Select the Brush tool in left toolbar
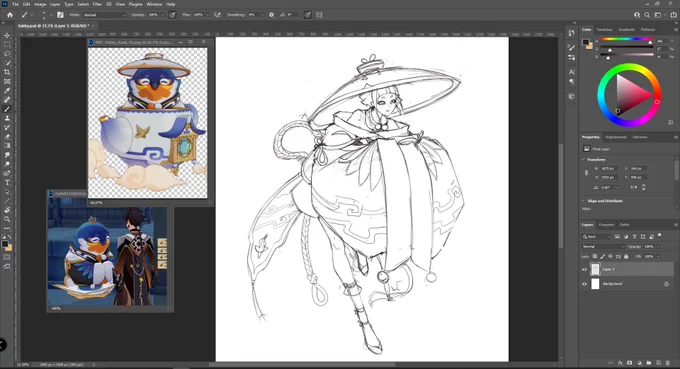This screenshot has height=369, width=680. (x=7, y=109)
